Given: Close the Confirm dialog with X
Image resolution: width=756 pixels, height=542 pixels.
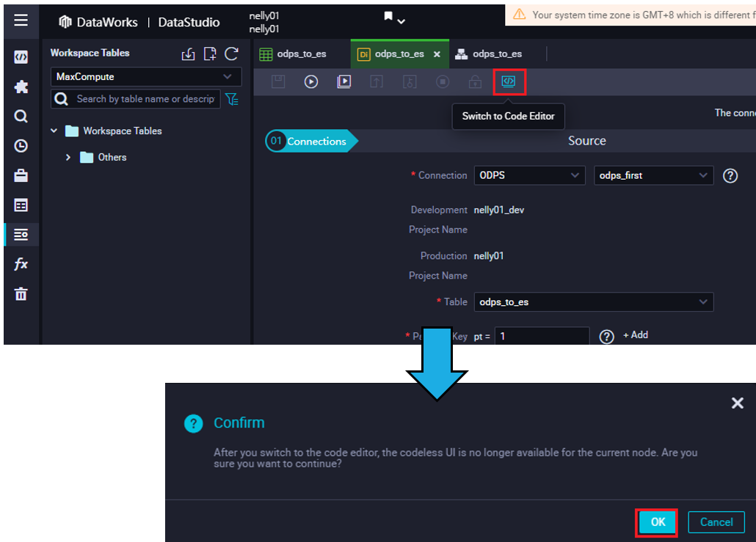Looking at the screenshot, I should coord(737,403).
